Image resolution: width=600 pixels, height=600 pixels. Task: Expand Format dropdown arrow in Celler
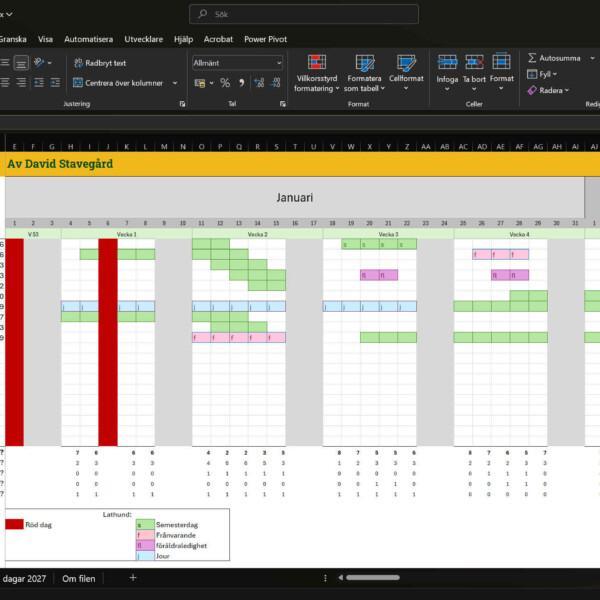coord(501,89)
